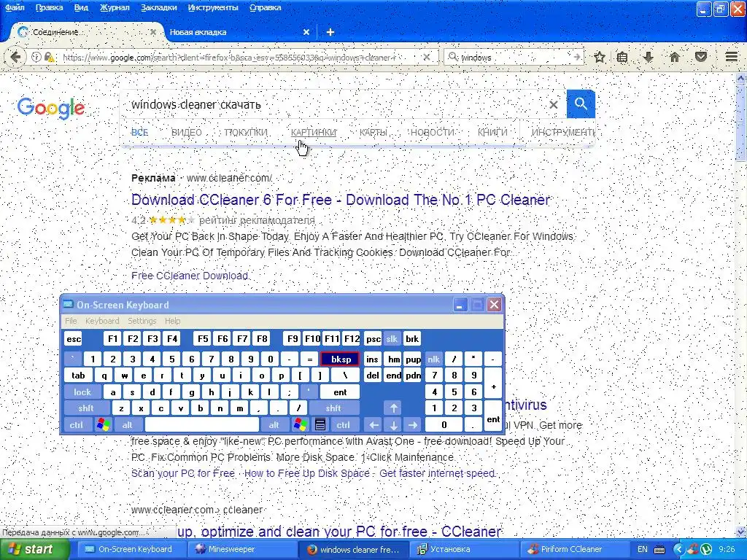
Task: Stop loading with the URL bar X
Action: pos(426,57)
